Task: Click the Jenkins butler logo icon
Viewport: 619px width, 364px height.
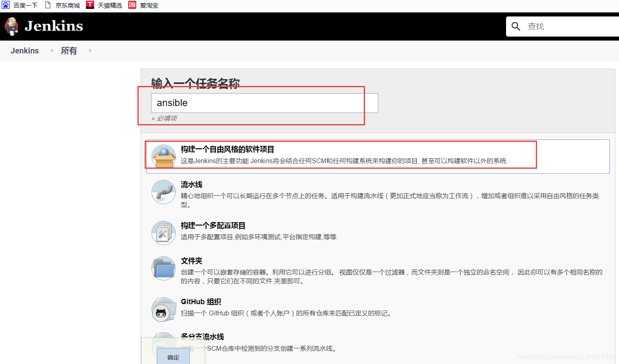Action: pos(11,26)
